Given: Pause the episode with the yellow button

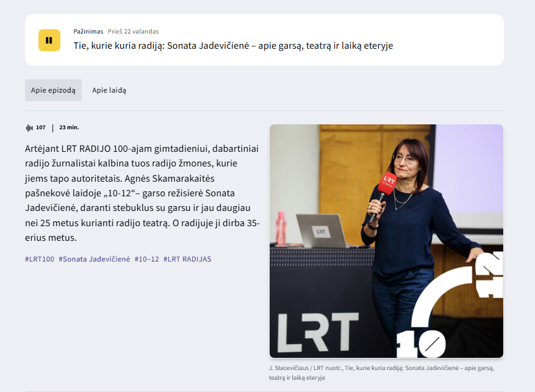Looking at the screenshot, I should (x=49, y=40).
